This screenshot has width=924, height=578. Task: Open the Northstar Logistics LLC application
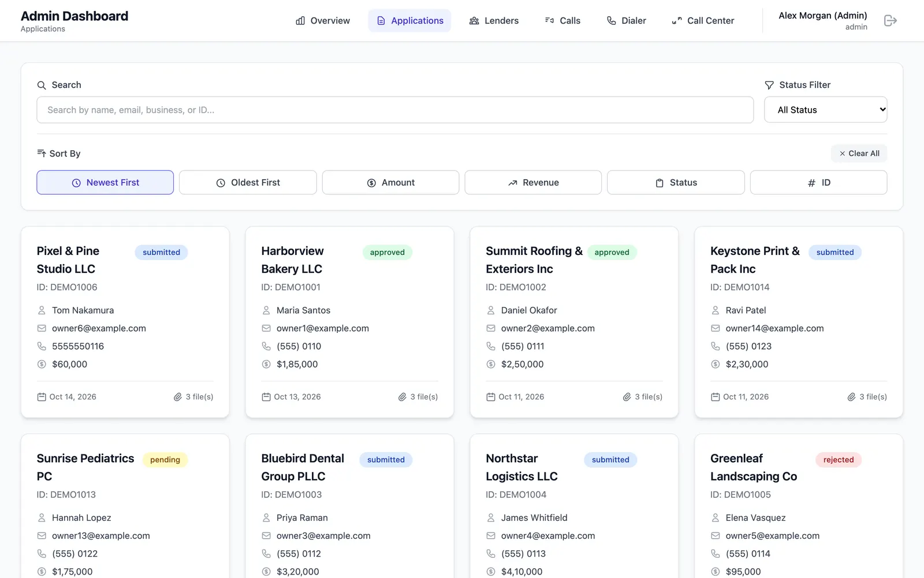coord(574,506)
